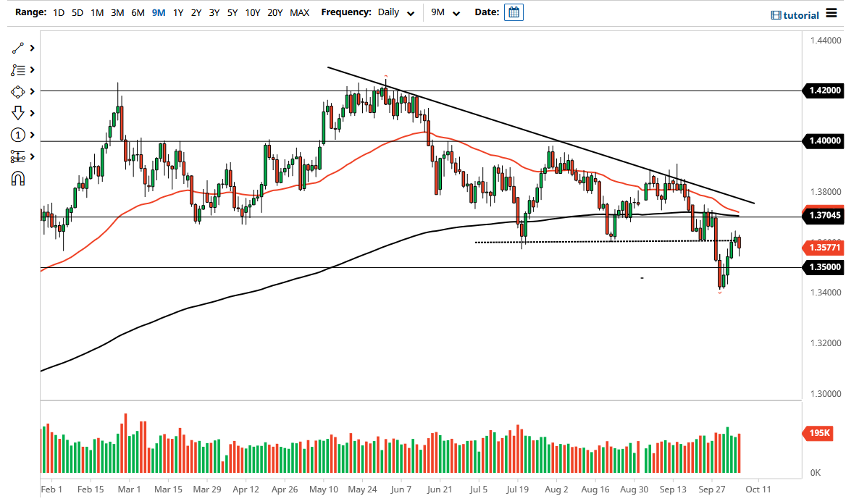Toggle the magnet snap tool
Image resolution: width=846 pixels, height=504 pixels.
tap(18, 178)
